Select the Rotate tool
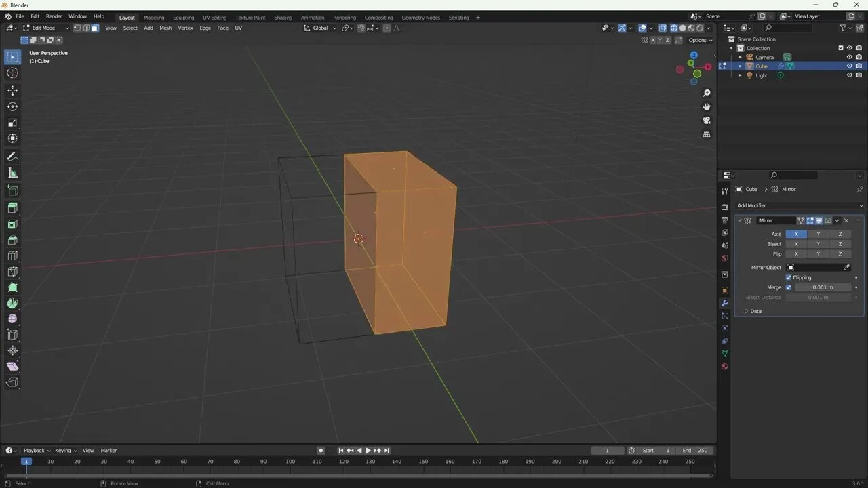 pos(12,106)
